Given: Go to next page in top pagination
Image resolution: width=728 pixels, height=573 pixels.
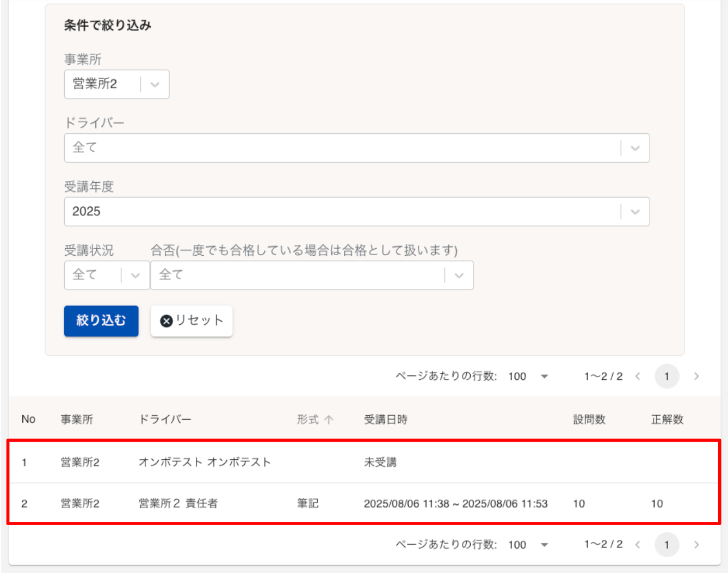Looking at the screenshot, I should tap(696, 377).
